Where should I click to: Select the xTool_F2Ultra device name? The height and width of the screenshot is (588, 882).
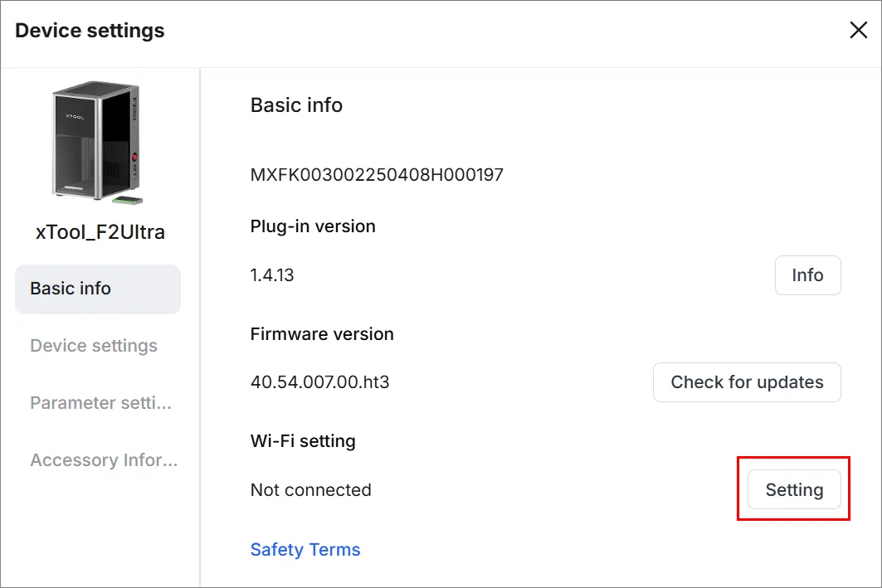(x=100, y=231)
